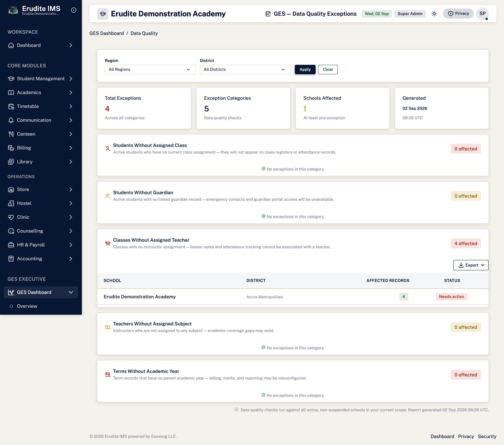Open the Accounting menu item
The width and height of the screenshot is (504, 445).
point(41,259)
